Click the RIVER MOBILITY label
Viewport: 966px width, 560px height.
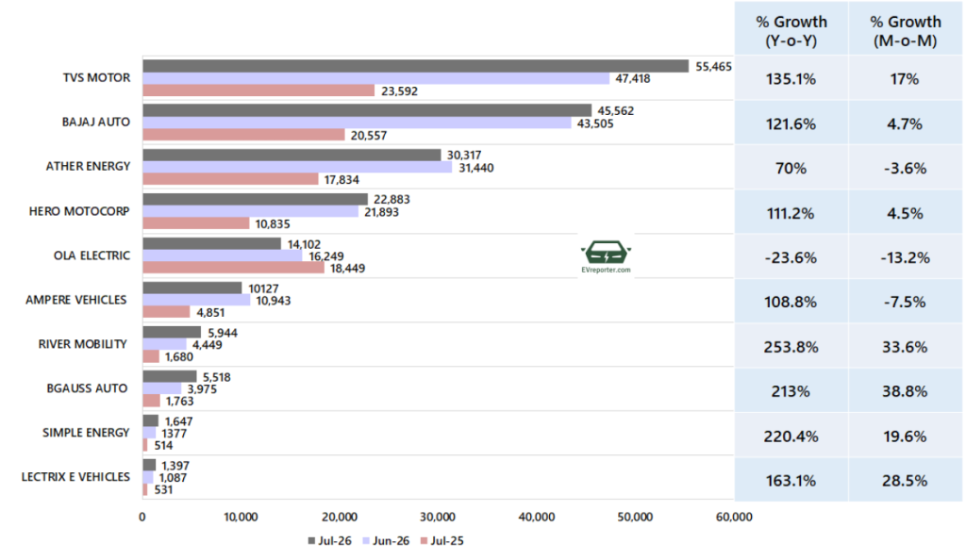pyautogui.click(x=83, y=344)
